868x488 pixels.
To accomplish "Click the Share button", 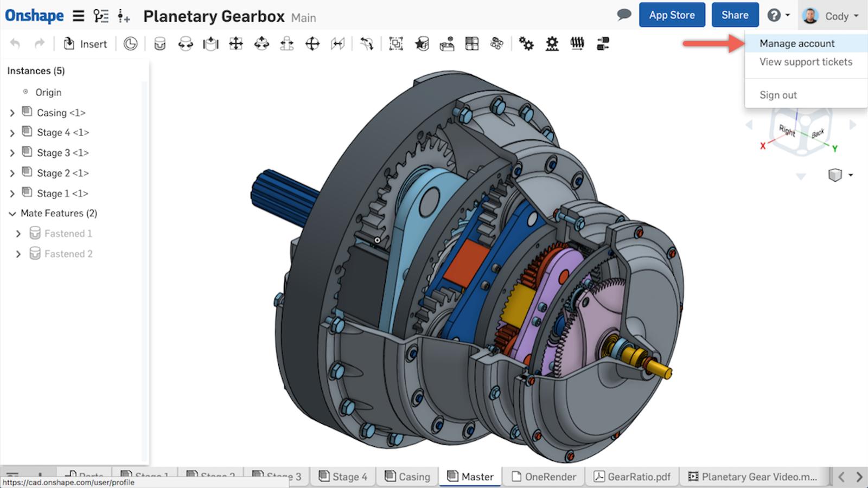I will tap(735, 15).
